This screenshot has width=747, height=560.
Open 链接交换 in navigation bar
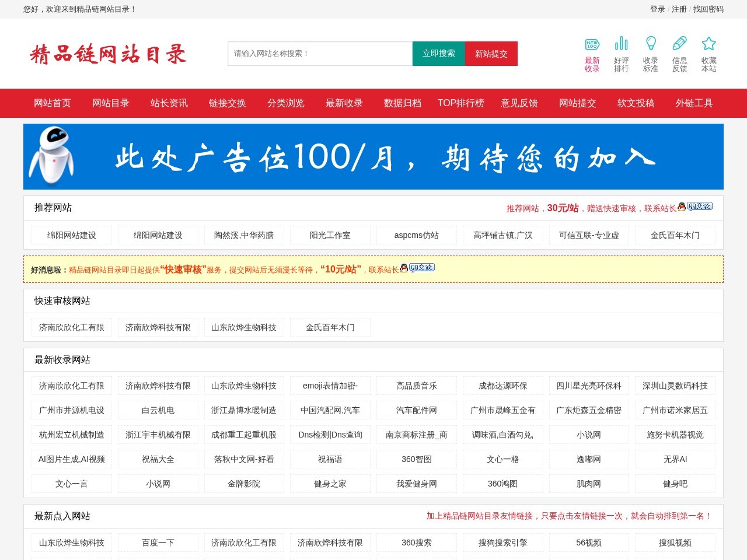tap(228, 103)
